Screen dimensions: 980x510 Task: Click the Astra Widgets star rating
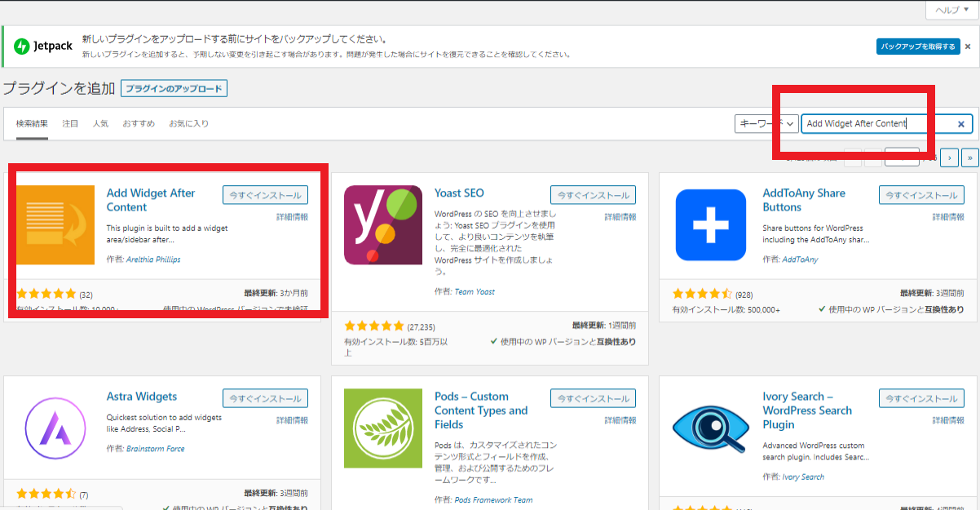[46, 494]
